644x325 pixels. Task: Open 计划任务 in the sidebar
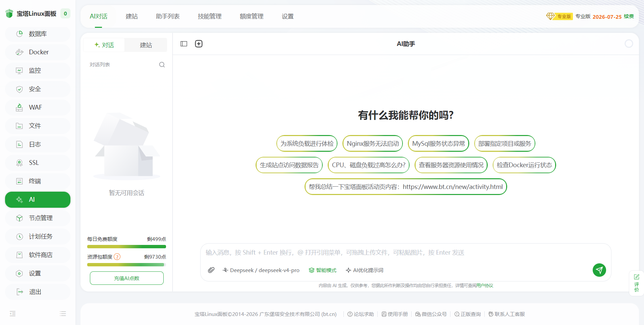tap(38, 237)
